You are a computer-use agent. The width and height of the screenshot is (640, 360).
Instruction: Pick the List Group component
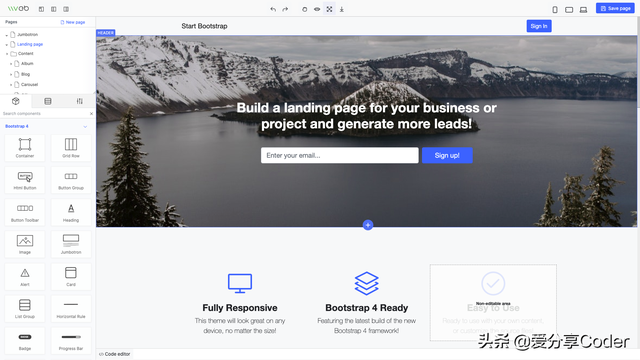(25, 309)
